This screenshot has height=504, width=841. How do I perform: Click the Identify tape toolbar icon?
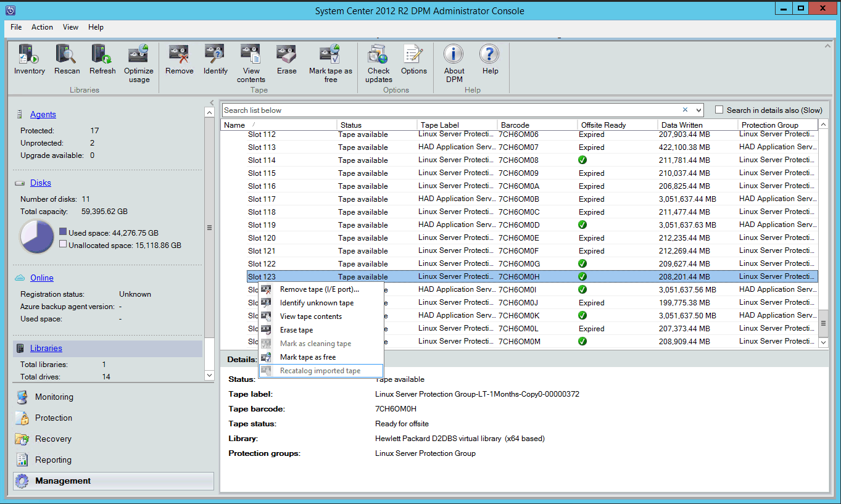pos(215,54)
